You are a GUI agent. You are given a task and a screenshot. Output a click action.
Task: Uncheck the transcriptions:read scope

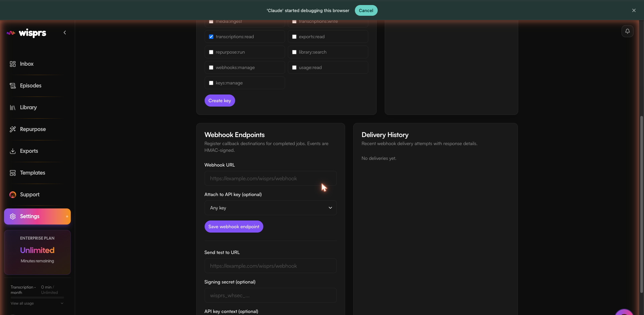[211, 37]
